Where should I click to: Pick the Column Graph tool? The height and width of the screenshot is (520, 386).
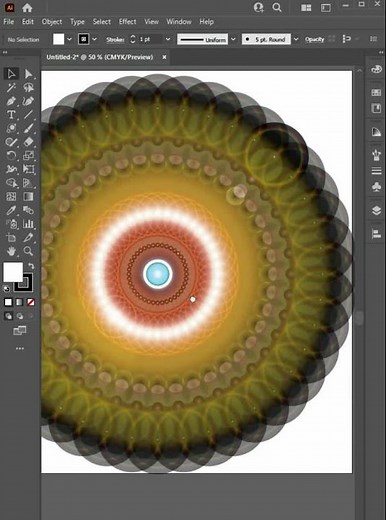pos(28,224)
